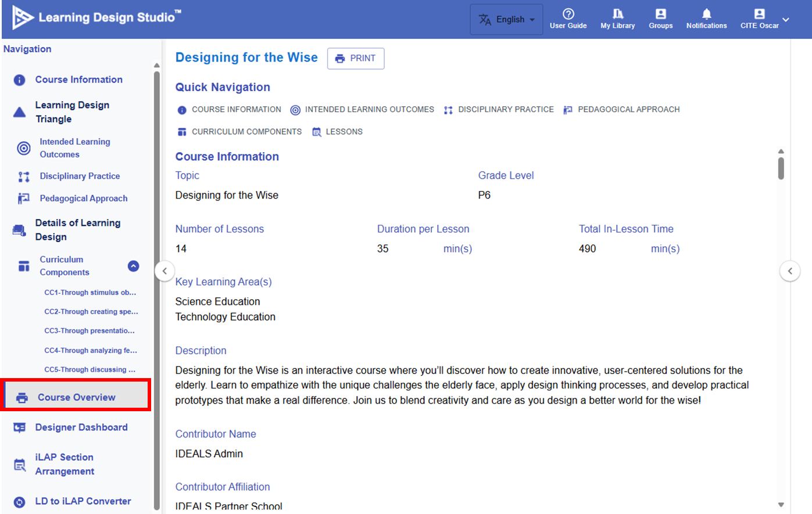The width and height of the screenshot is (812, 514).
Task: Jump to Lessons in Quick Navigation
Action: pyautogui.click(x=337, y=132)
